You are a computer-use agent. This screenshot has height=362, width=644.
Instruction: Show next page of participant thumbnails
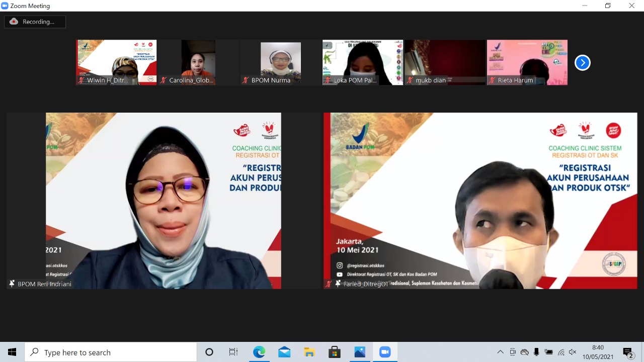point(582,63)
